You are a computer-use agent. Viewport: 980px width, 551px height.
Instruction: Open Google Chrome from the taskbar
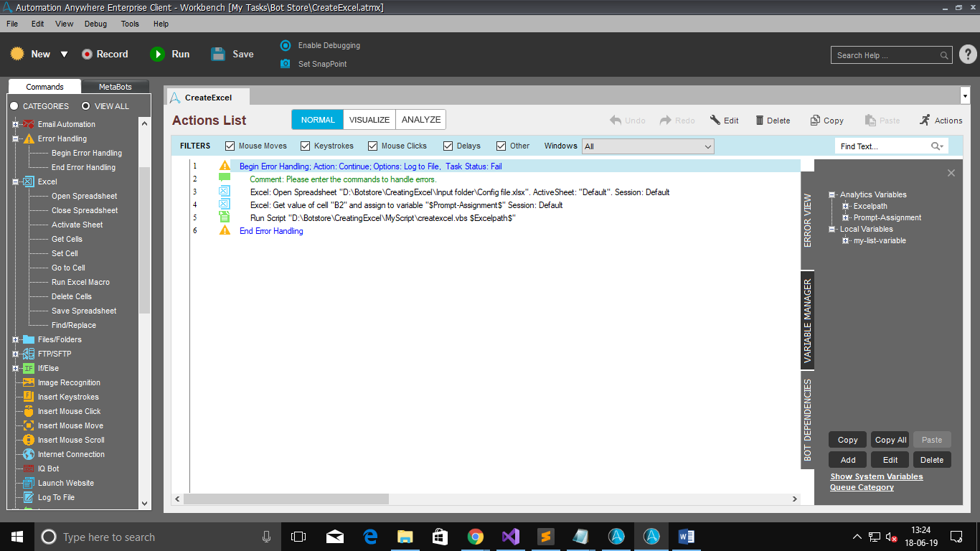tap(475, 537)
